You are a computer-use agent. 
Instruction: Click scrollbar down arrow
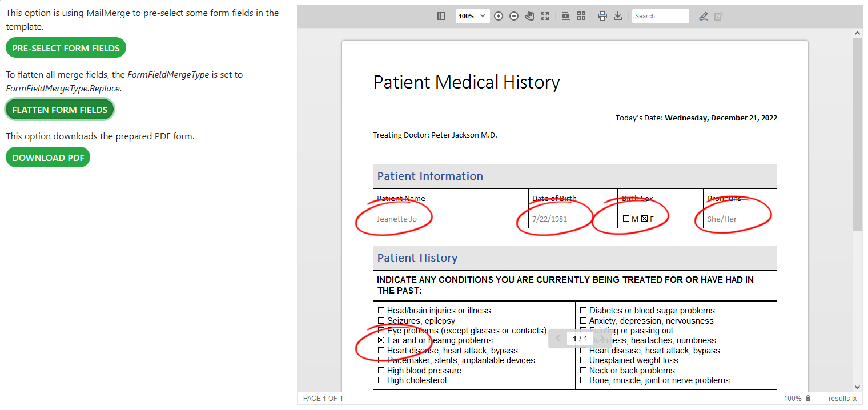(x=857, y=387)
